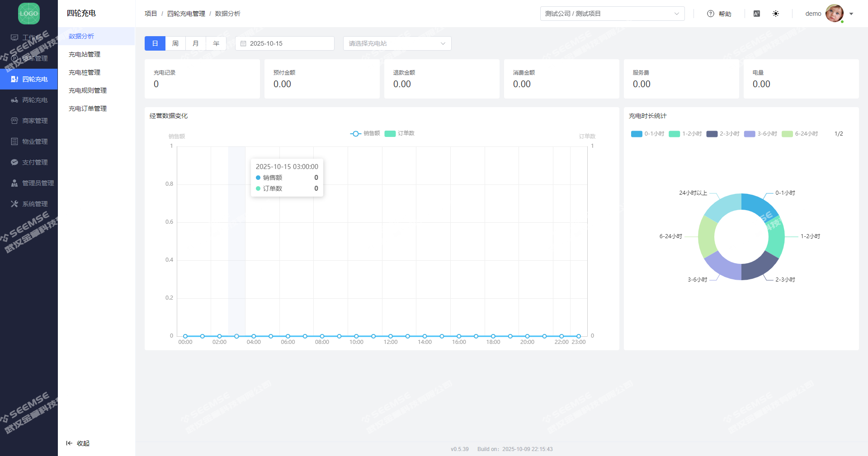Open 两轮充电 via its scooter icon
This screenshot has height=456, width=868.
(x=14, y=100)
